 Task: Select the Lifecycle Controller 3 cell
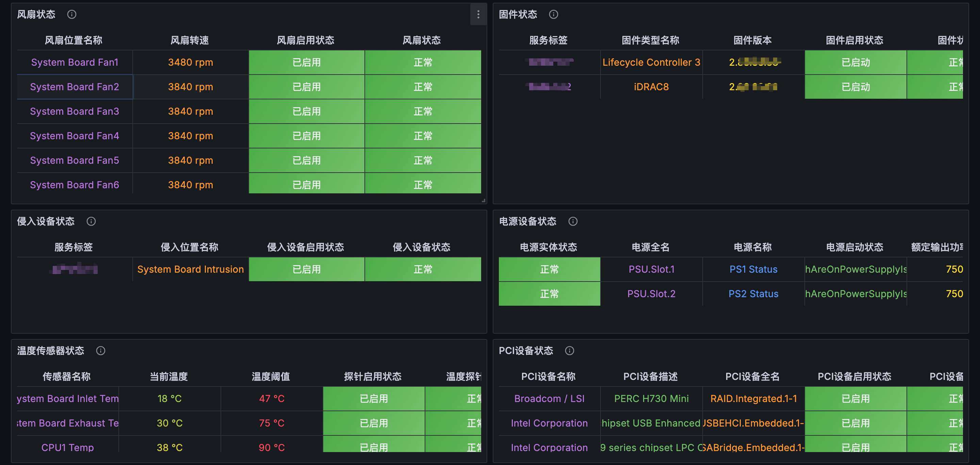tap(651, 62)
